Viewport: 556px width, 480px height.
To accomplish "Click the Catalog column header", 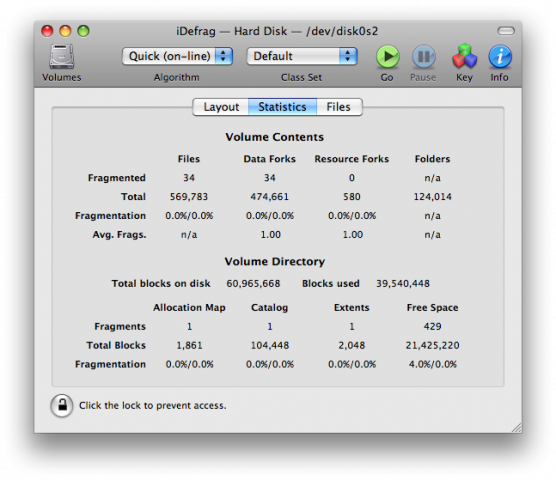I will (269, 308).
